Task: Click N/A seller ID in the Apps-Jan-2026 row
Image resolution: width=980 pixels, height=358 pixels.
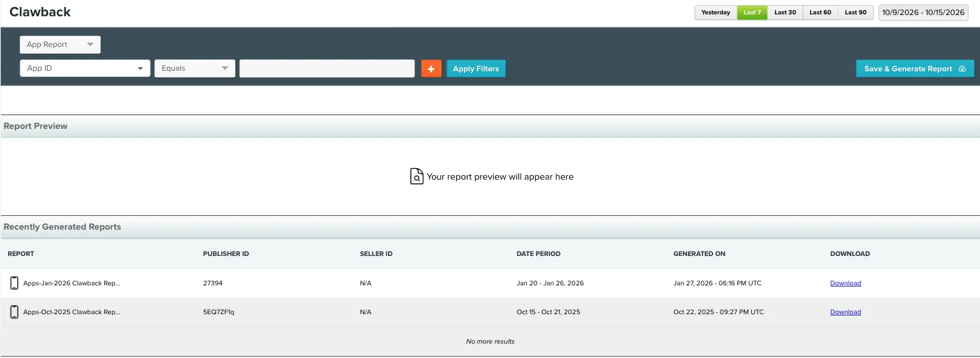Action: coord(366,284)
